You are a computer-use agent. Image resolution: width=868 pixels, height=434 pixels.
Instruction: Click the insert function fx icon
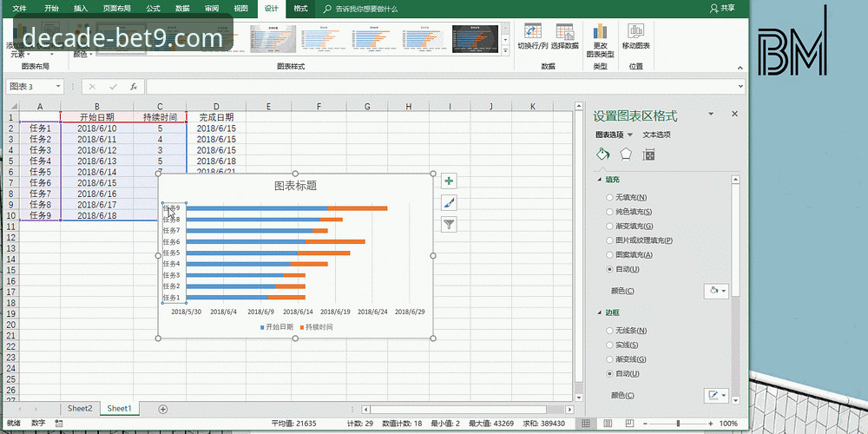click(134, 87)
